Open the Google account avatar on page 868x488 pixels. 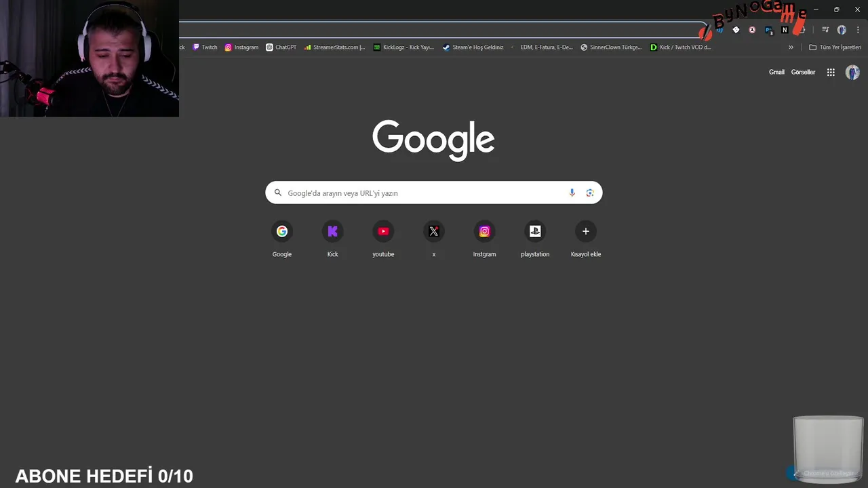click(x=852, y=72)
